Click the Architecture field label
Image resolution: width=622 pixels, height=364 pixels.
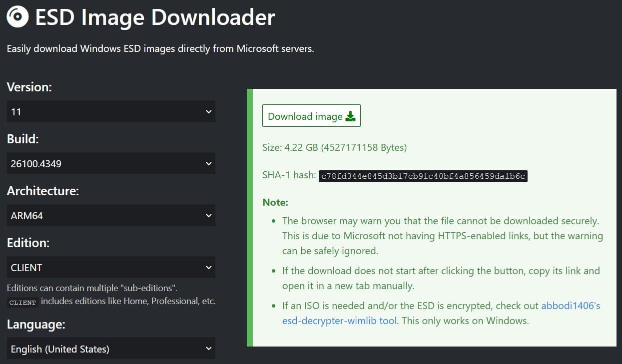pyautogui.click(x=43, y=191)
